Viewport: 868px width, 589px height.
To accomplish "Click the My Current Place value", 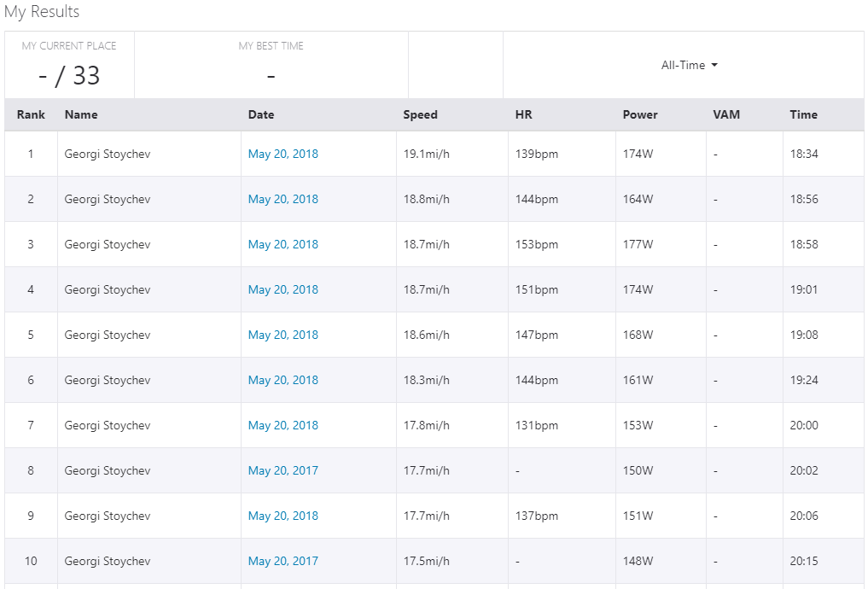I will (69, 76).
